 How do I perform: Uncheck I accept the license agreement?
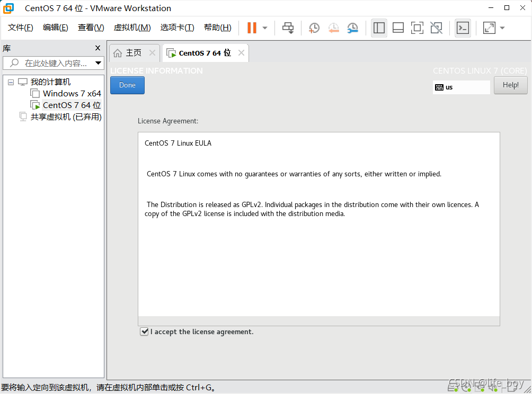144,332
